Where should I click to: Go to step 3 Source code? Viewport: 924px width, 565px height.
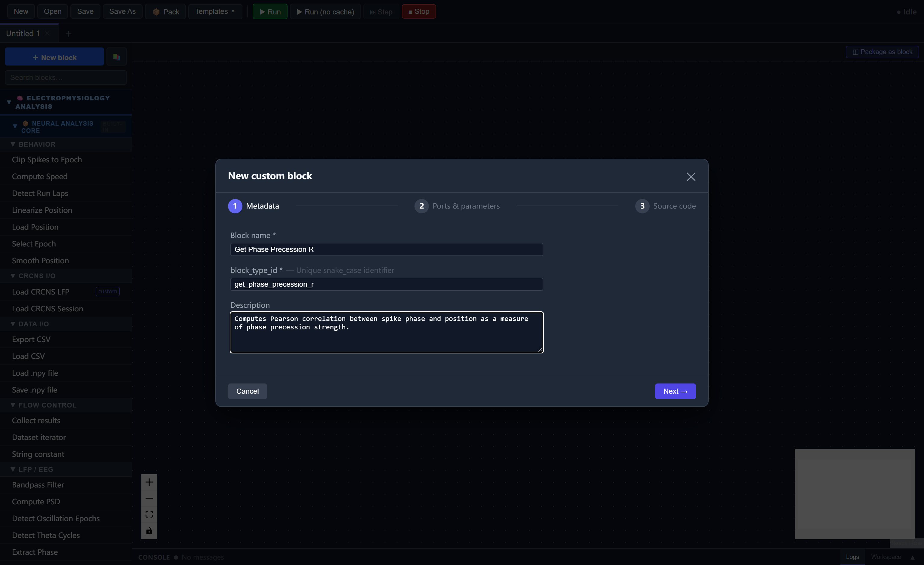(x=665, y=206)
